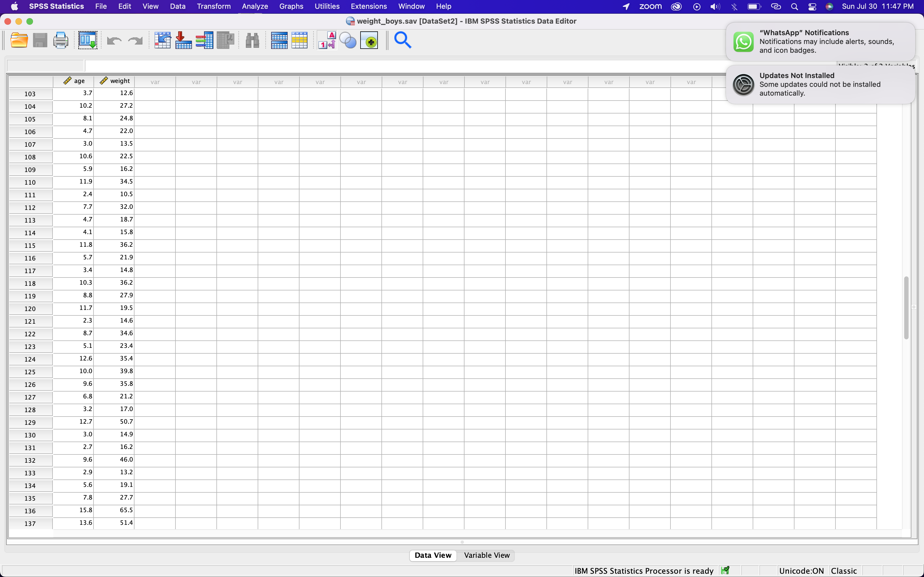Viewport: 924px width, 577px height.
Task: Open a data document
Action: click(19, 40)
